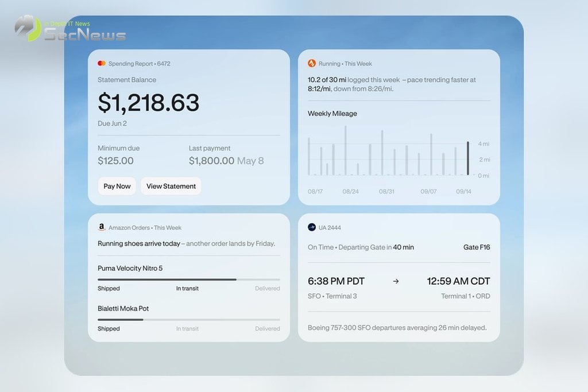Click the 'Due Jun 2' text
Viewport: 588px width, 392px height.
(x=112, y=123)
